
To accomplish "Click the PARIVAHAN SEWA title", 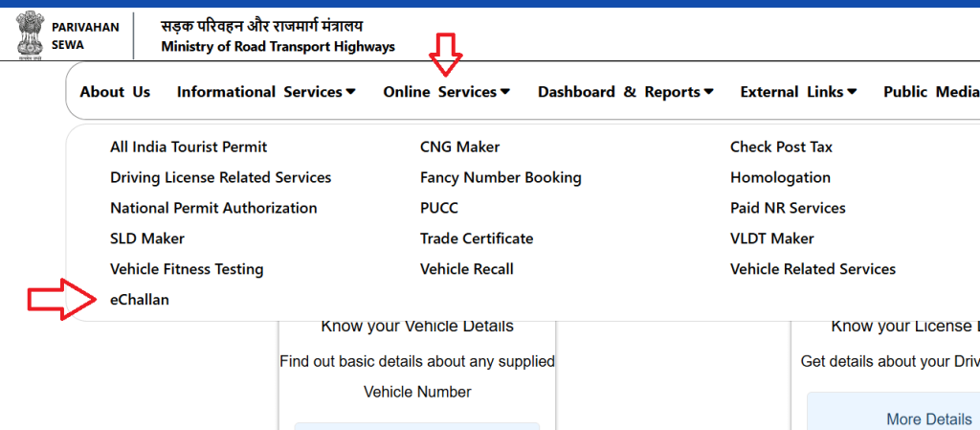I will click(85, 36).
